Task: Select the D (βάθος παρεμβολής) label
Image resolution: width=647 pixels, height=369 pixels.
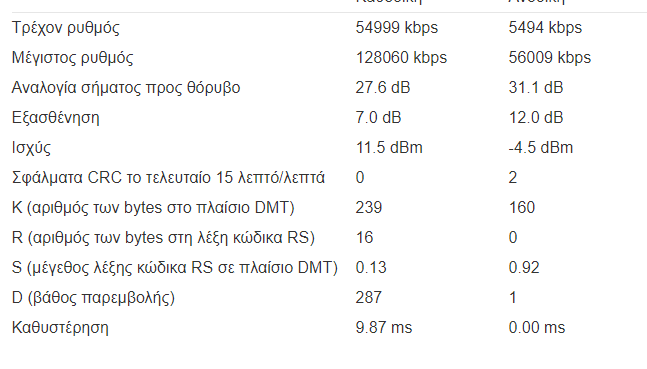Action: click(93, 298)
